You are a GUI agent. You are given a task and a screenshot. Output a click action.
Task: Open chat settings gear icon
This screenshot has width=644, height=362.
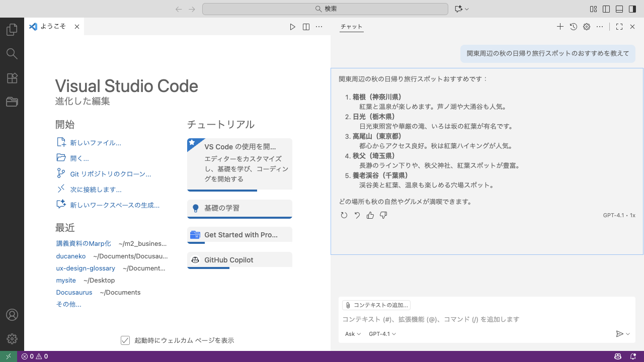click(x=586, y=27)
